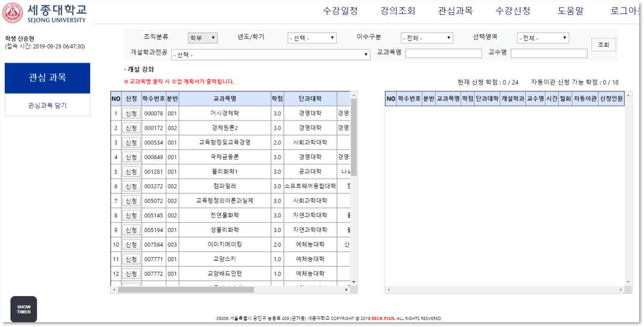The width and height of the screenshot is (644, 327).
Task: Open the 거시경제학 course syllabus
Action: 225,113
